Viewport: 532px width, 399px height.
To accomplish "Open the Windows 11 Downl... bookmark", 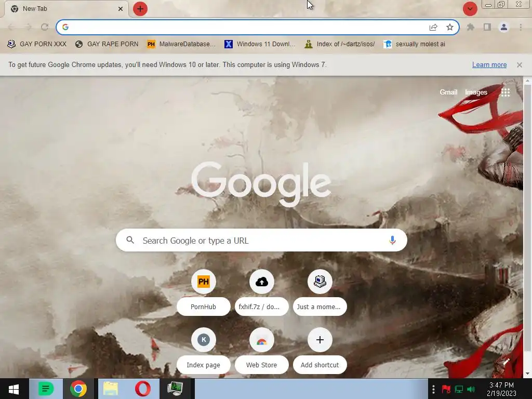I will (x=260, y=44).
